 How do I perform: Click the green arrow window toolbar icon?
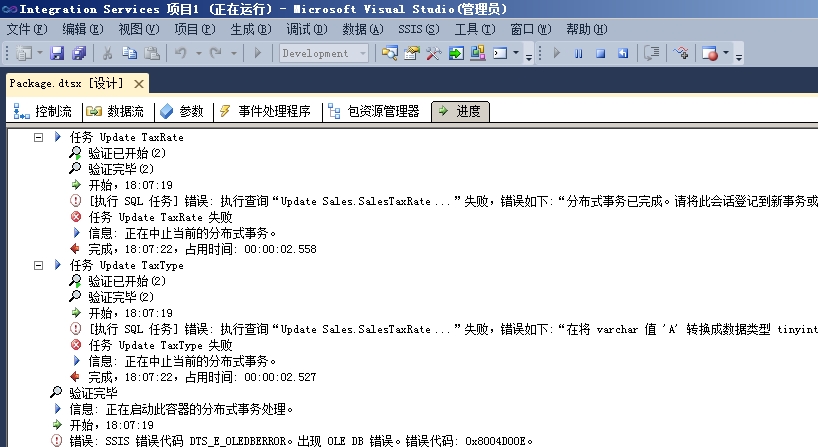point(456,53)
